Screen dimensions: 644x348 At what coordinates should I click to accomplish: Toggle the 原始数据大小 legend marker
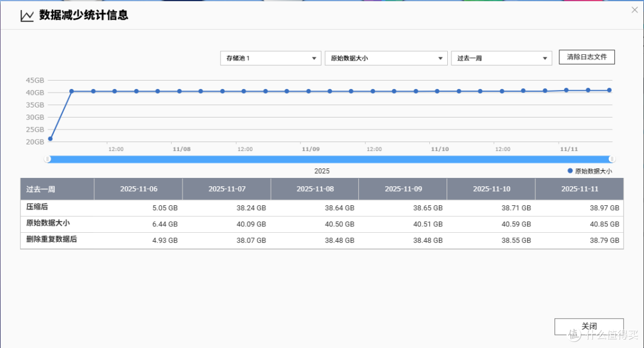click(570, 171)
